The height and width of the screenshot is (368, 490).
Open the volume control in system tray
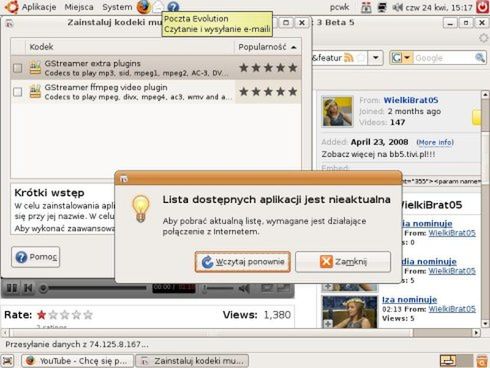[397, 7]
